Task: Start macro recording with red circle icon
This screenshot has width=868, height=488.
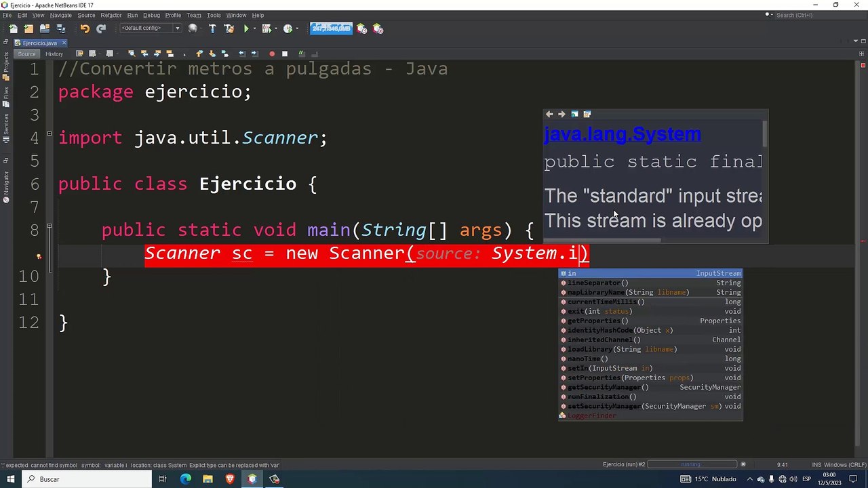Action: click(272, 54)
